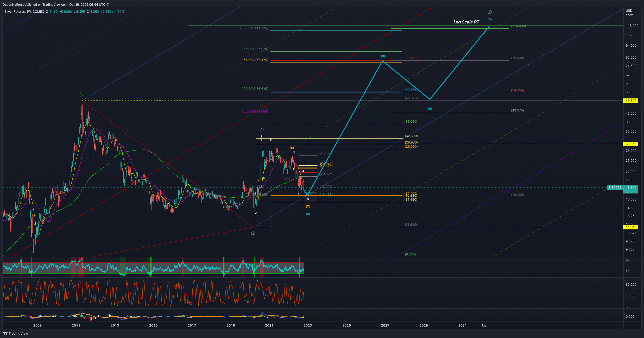The width and height of the screenshot is (644, 338).
Task: Click the orange '(B)' wave label
Action: tap(292, 148)
